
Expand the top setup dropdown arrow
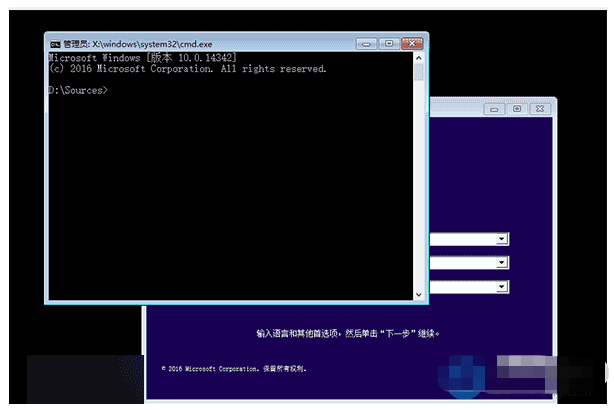tap(503, 239)
